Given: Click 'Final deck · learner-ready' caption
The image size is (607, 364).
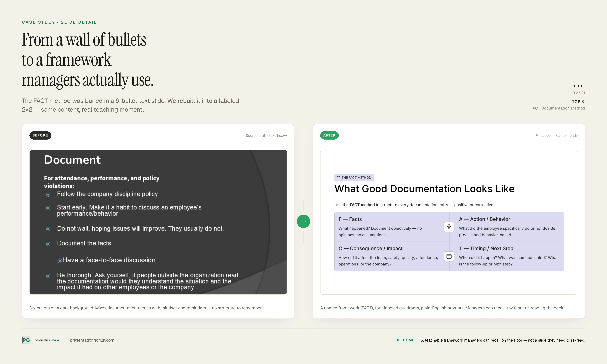Looking at the screenshot, I should coord(556,136).
